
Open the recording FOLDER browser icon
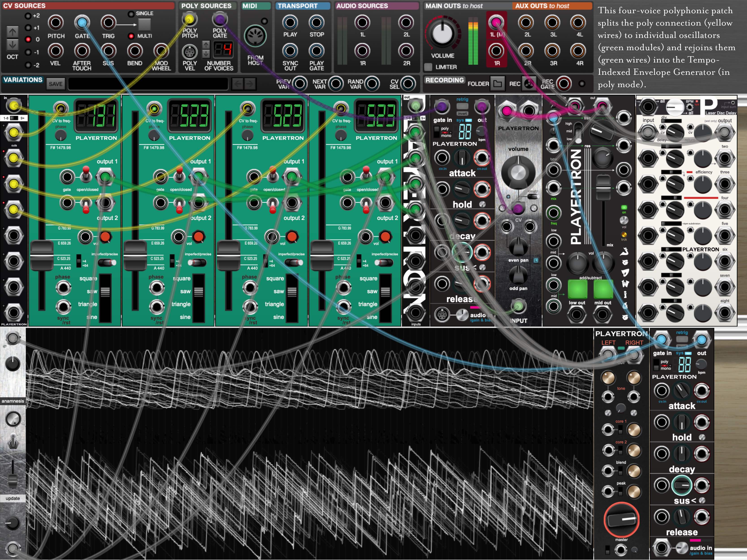tap(497, 84)
